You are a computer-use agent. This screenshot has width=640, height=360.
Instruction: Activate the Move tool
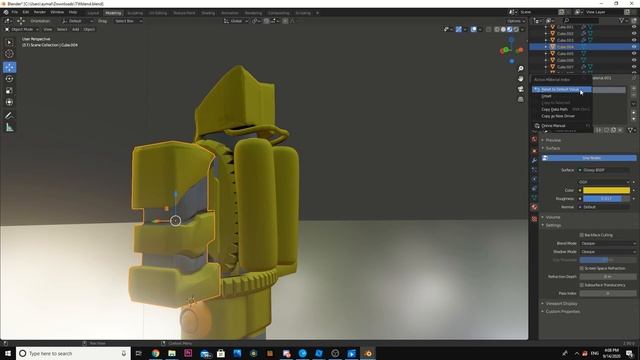pyautogui.click(x=9, y=67)
